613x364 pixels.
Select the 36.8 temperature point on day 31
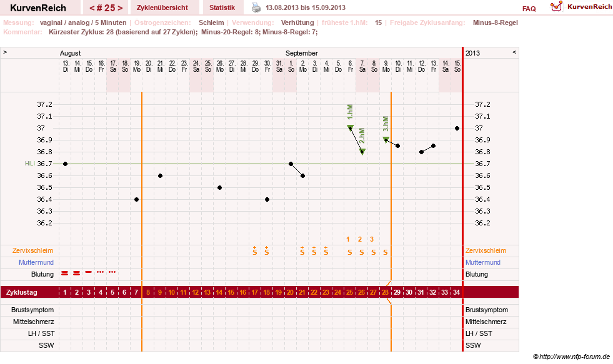pyautogui.click(x=421, y=152)
